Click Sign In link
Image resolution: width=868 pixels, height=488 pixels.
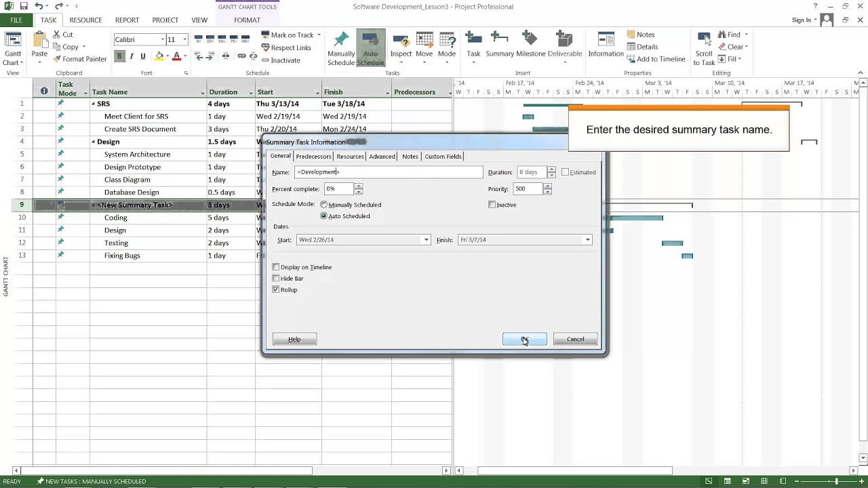[801, 20]
